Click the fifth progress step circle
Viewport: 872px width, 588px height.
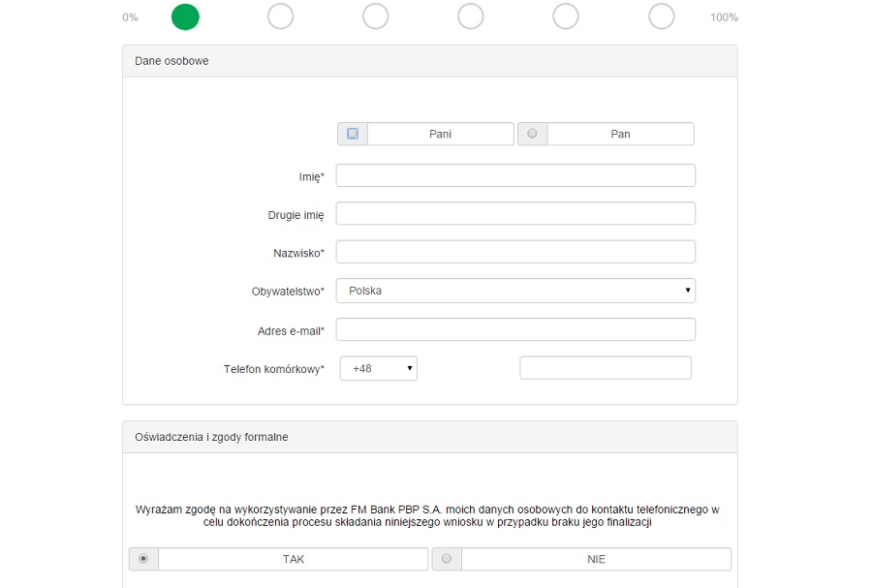pos(566,16)
